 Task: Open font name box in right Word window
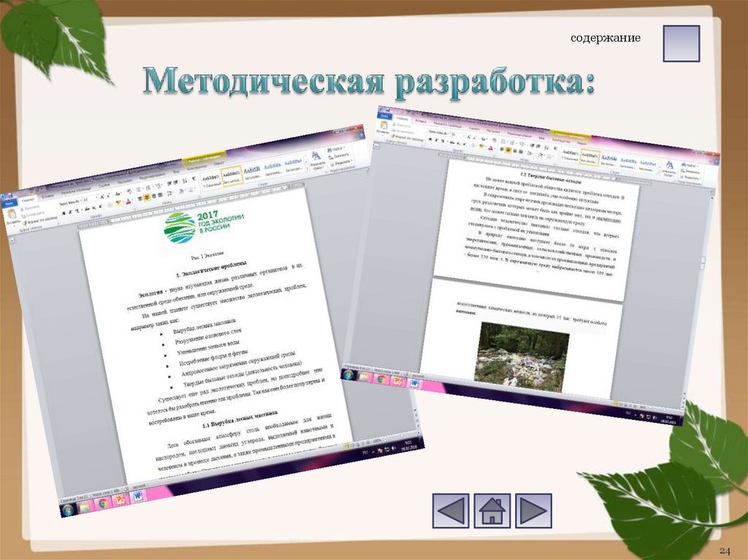438,133
